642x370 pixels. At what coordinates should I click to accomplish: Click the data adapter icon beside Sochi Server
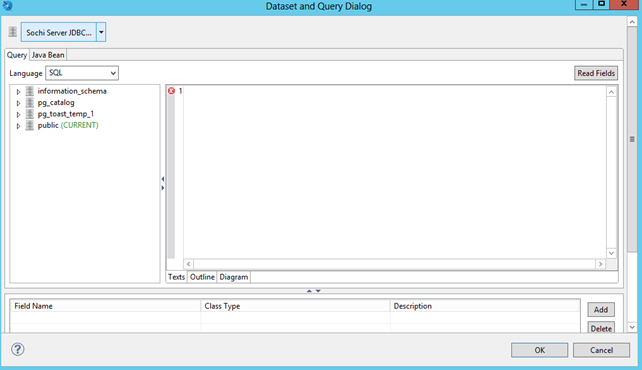pyautogui.click(x=13, y=32)
